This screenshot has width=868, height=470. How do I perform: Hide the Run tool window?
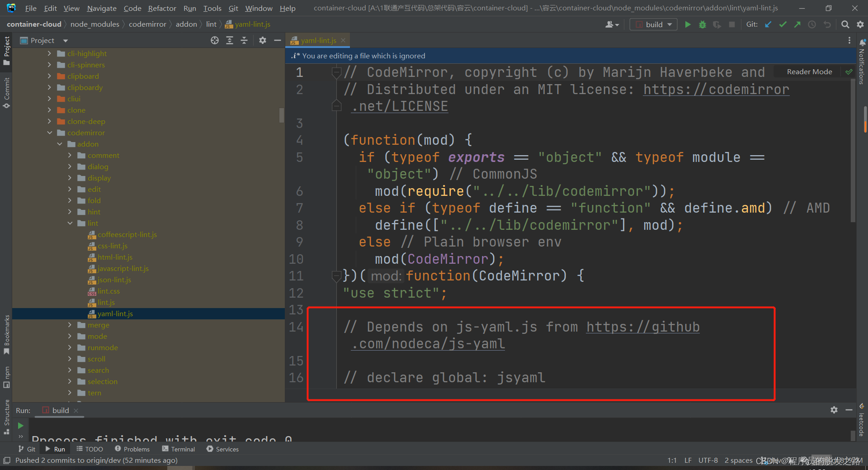point(849,410)
